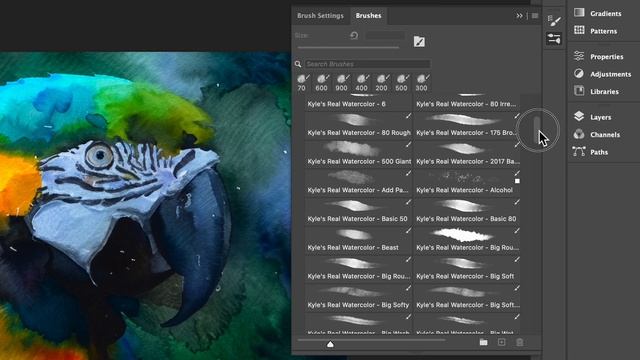
Task: Click the small square marker on the Alcohol brush
Action: (517, 181)
